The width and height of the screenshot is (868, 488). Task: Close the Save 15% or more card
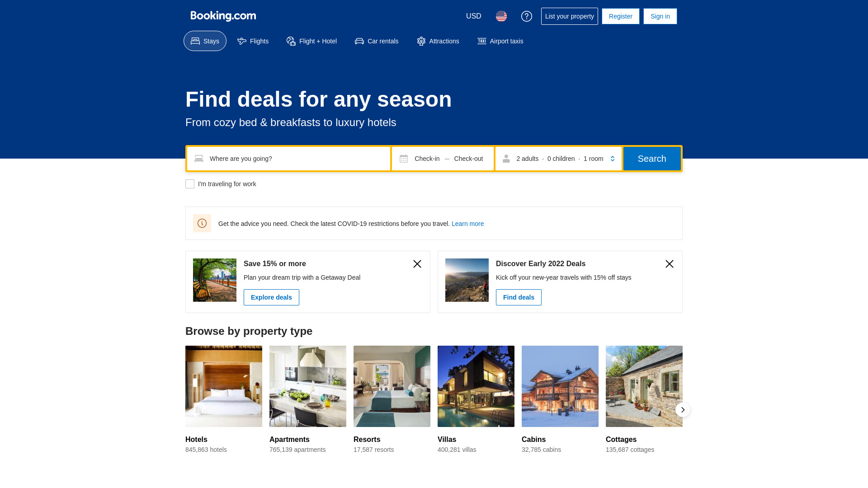pos(417,264)
